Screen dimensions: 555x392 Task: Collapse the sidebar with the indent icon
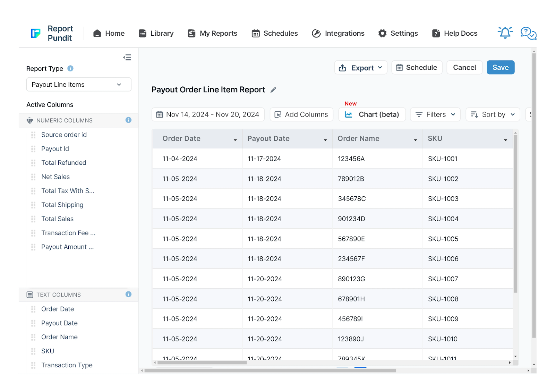pos(127,57)
